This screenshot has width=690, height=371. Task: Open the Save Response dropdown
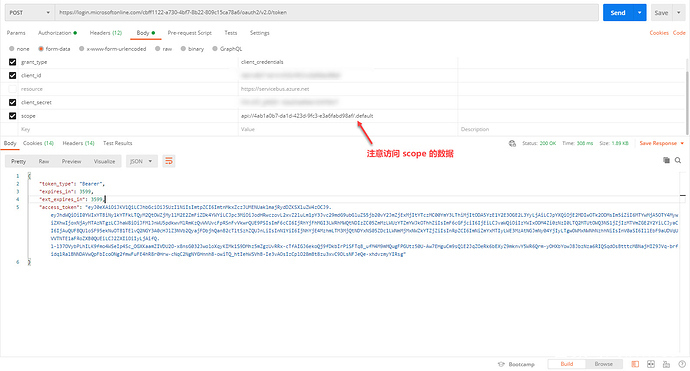[x=662, y=143]
